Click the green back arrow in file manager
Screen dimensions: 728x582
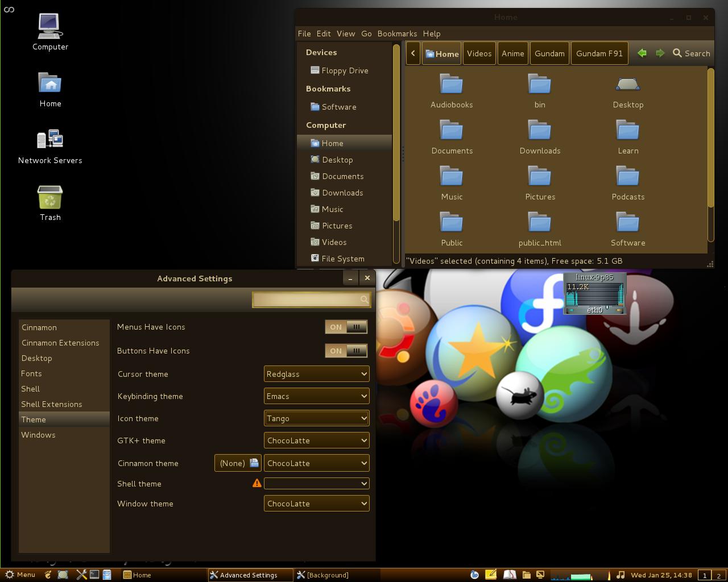click(642, 53)
